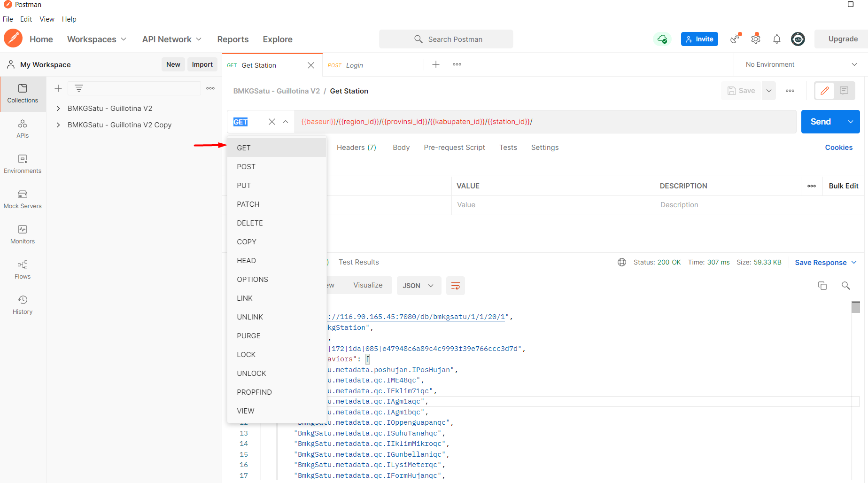Switch to Visualize view
The height and width of the screenshot is (483, 868).
coord(368,285)
